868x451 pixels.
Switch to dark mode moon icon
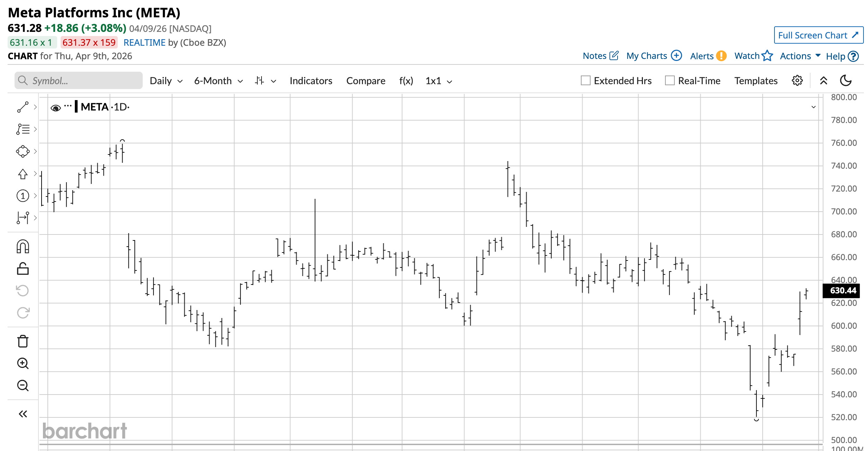pyautogui.click(x=845, y=81)
